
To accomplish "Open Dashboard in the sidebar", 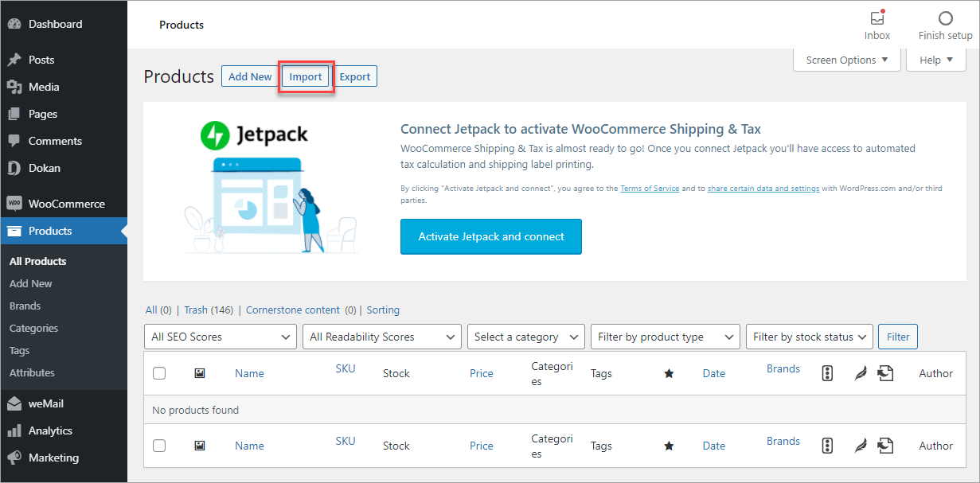I will tap(64, 24).
